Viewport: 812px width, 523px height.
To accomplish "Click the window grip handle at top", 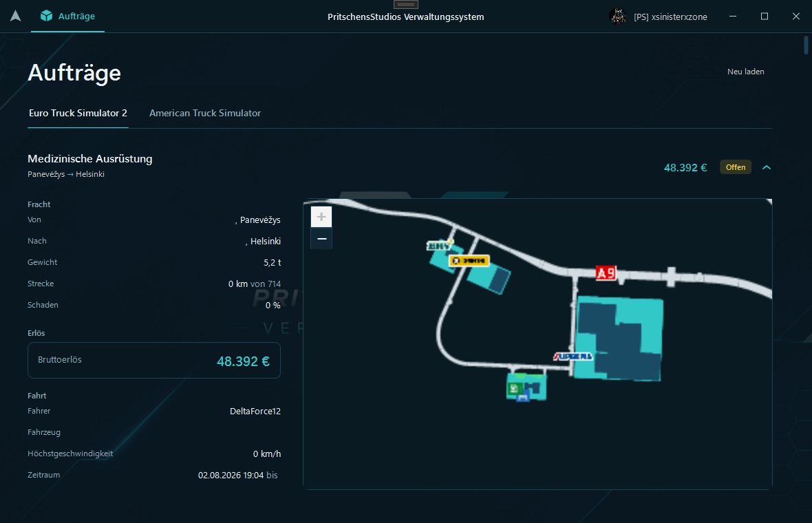I will [x=406, y=4].
